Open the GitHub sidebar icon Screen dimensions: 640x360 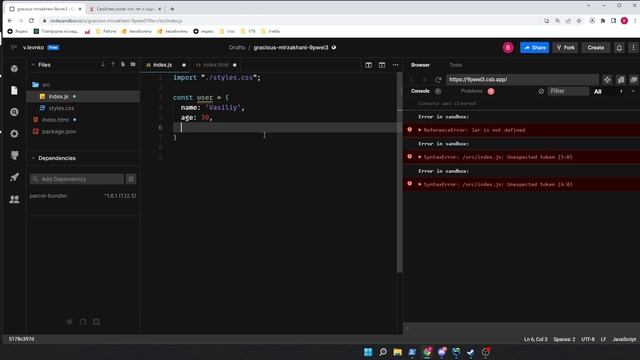click(14, 155)
